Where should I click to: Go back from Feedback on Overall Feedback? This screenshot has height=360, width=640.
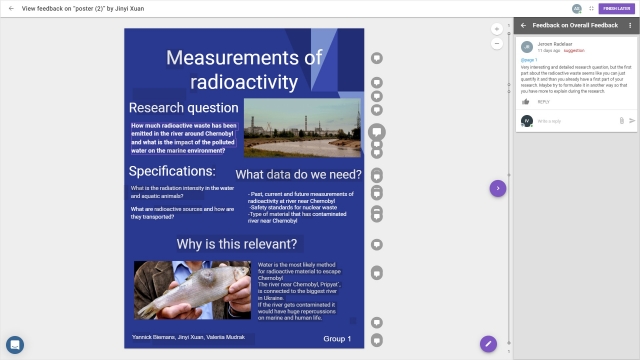point(523,25)
